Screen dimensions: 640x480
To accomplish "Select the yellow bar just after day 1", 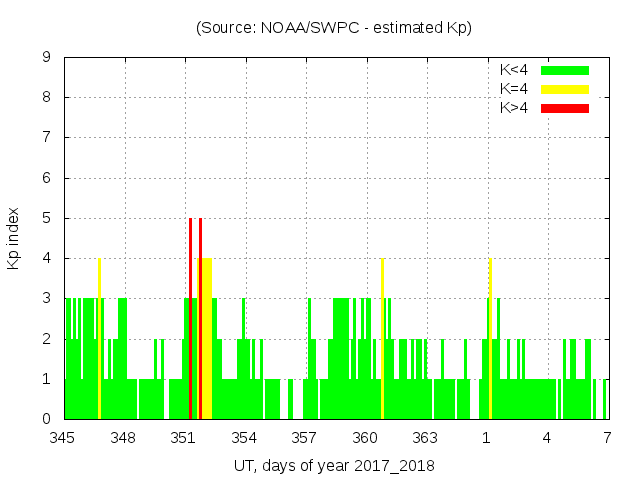I will (490, 338).
